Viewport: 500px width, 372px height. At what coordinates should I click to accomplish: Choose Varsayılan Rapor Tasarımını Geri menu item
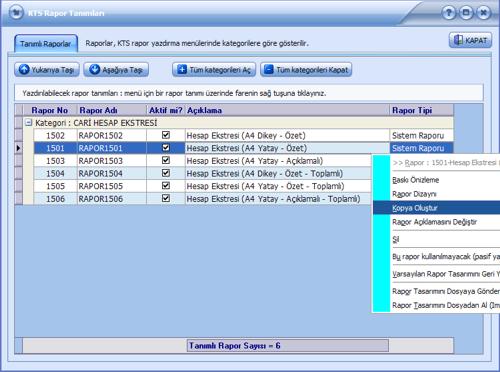[436, 274]
